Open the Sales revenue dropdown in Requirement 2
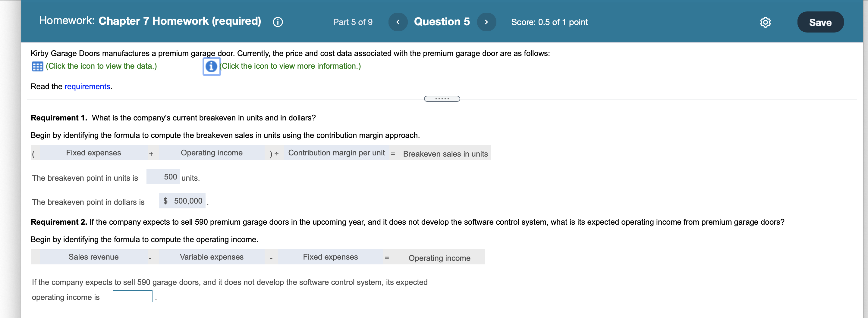Screen dimensions: 868x318 [93, 257]
